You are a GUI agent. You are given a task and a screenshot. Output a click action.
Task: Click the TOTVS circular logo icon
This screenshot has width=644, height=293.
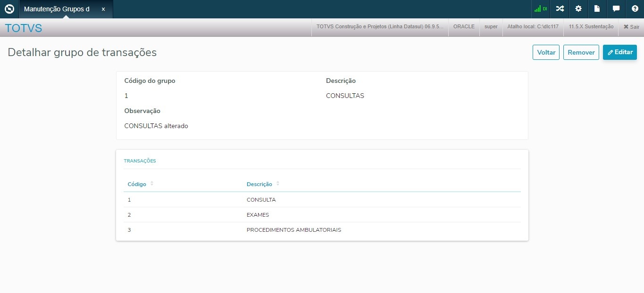(9, 9)
